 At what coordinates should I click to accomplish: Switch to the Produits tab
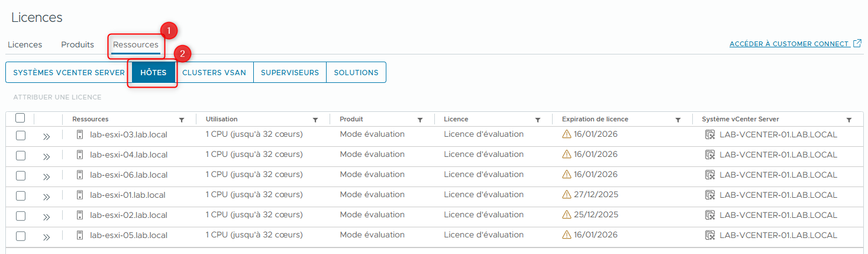tap(78, 45)
